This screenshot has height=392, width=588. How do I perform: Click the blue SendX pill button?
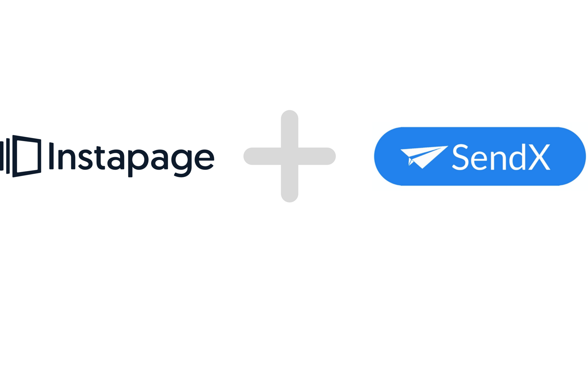(480, 156)
